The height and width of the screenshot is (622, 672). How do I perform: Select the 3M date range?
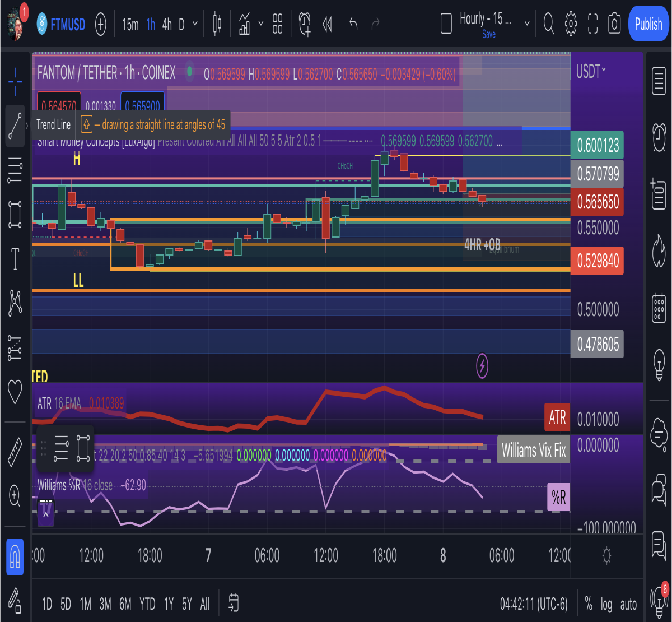click(x=105, y=604)
